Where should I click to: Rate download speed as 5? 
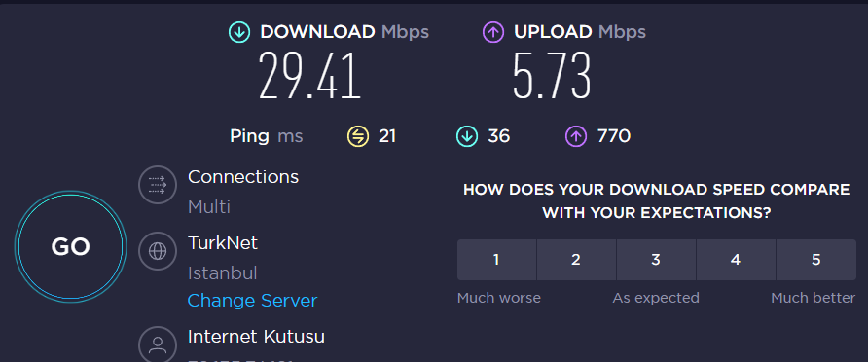point(816,260)
